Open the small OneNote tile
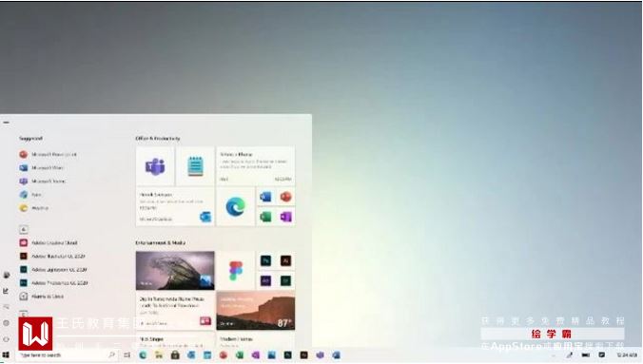 (x=285, y=217)
